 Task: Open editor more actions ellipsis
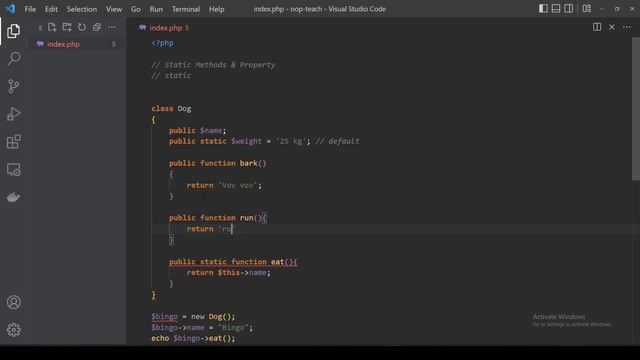pos(627,27)
